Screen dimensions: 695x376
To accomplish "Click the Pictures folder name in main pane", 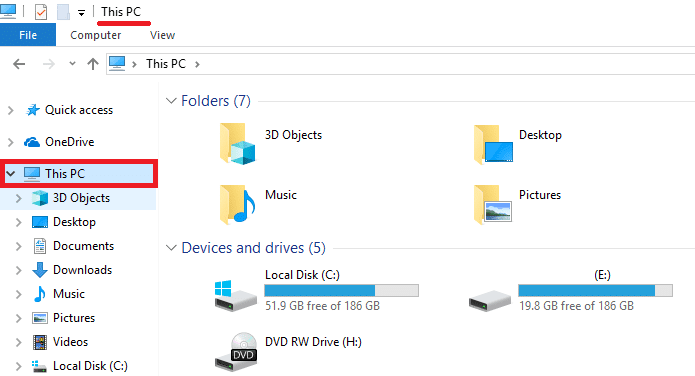I will (540, 195).
